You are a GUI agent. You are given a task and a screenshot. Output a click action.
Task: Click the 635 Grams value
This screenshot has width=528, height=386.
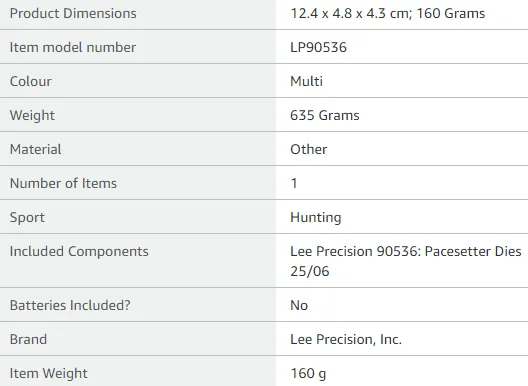click(x=325, y=115)
